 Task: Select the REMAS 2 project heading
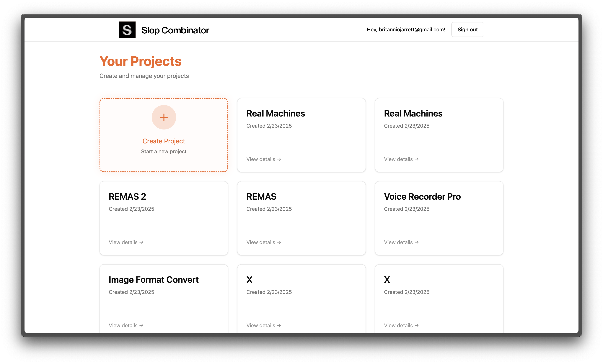(x=127, y=197)
